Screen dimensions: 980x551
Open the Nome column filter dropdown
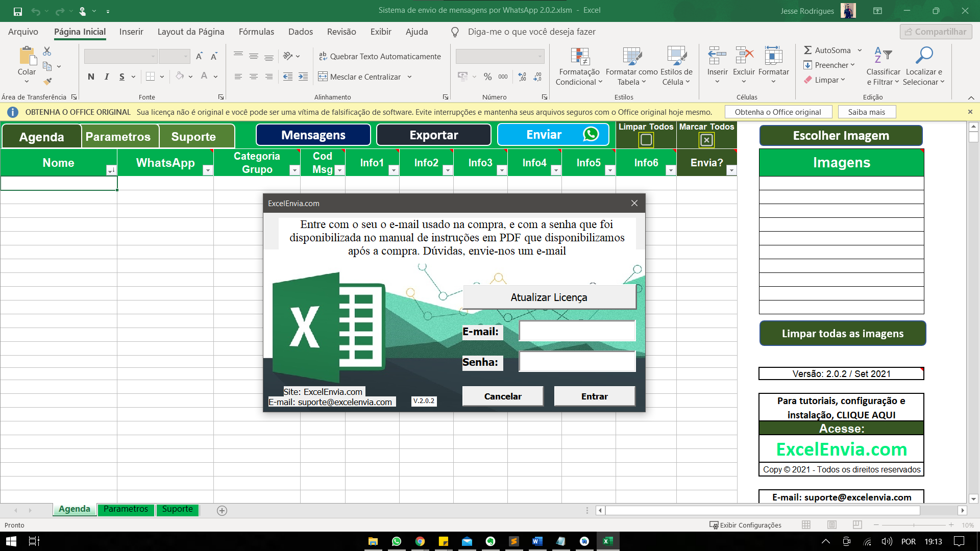pos(111,170)
